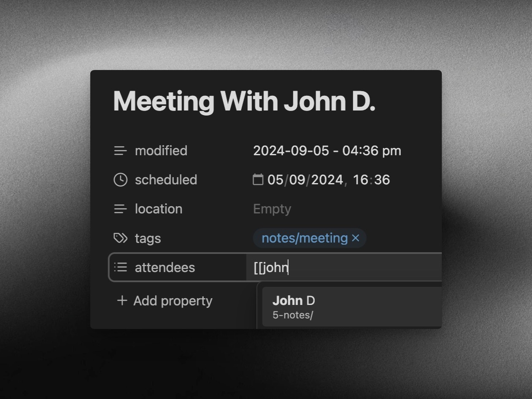This screenshot has width=532, height=399.
Task: Click the plus icon for Add property
Action: [x=122, y=301]
